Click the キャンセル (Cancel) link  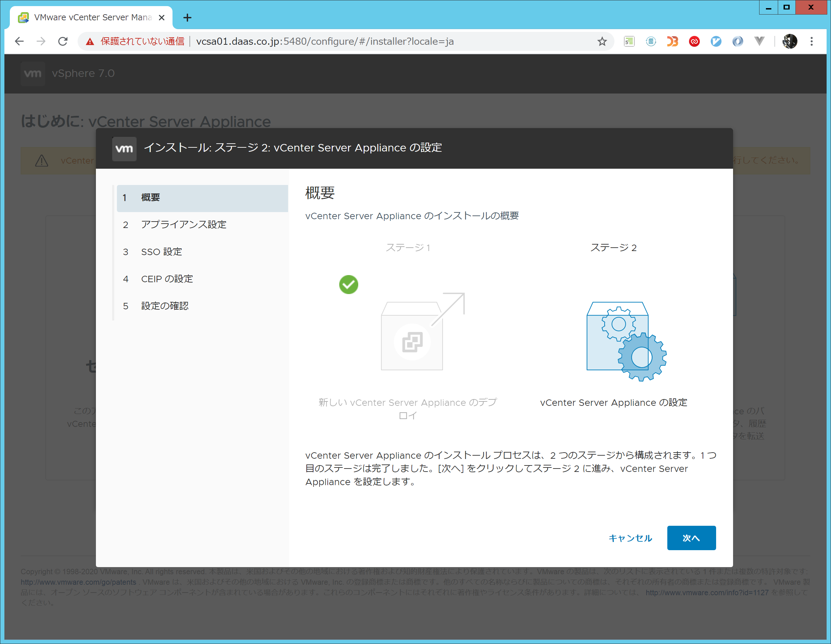(x=630, y=538)
